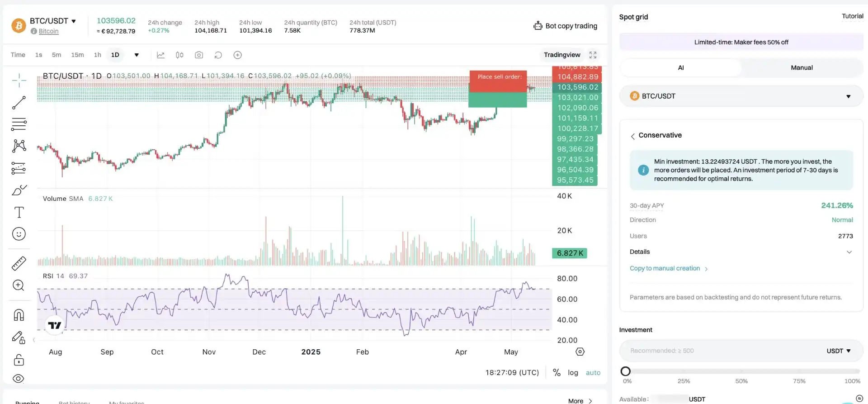Toggle visibility of drawings with eye icon
This screenshot has width=868, height=404.
tap(19, 379)
